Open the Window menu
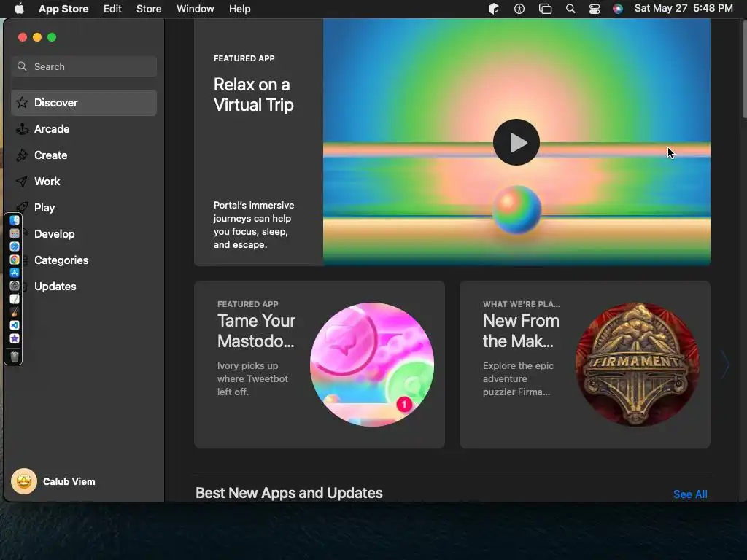 click(195, 9)
